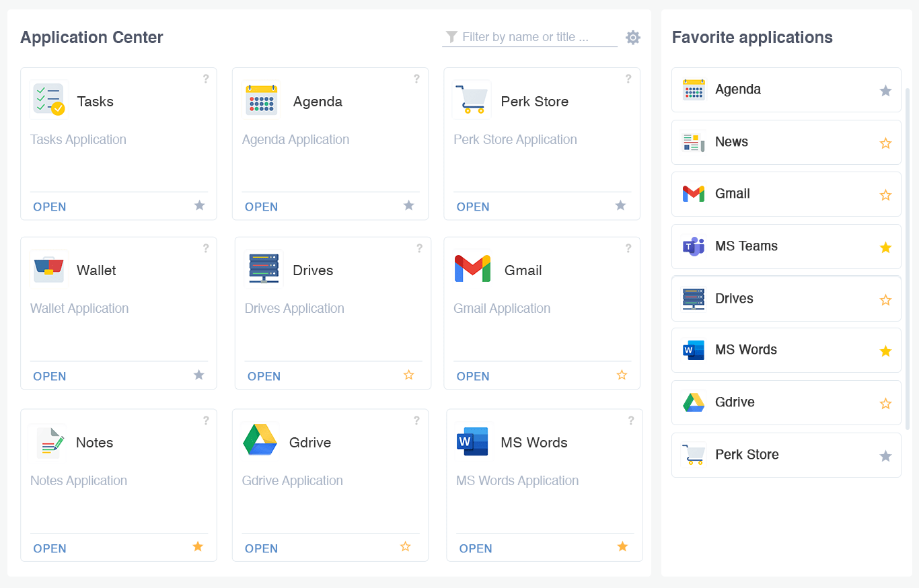Screen dimensions: 919x588
Task: Click the MS Words icon in Application Center
Action: (x=472, y=441)
